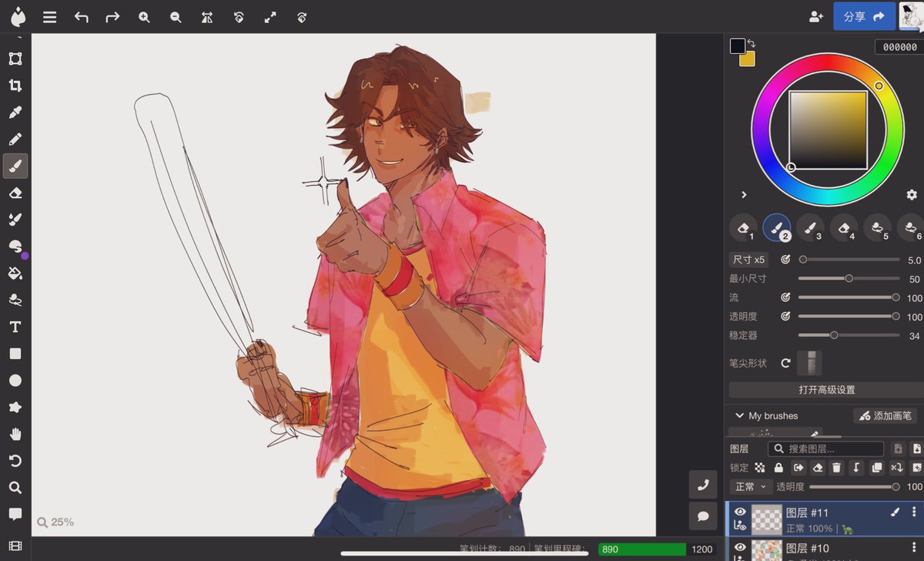Select the rectangle shape tool
The image size is (924, 561).
click(15, 354)
